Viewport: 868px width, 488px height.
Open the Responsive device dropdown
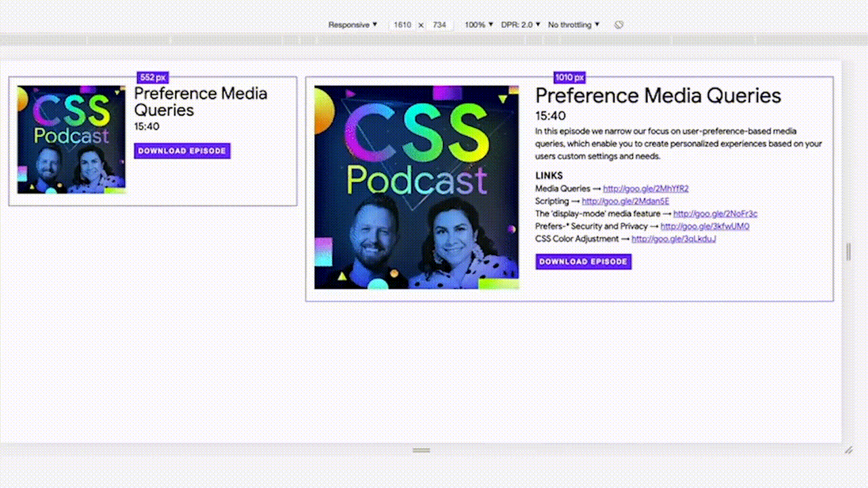pos(353,25)
